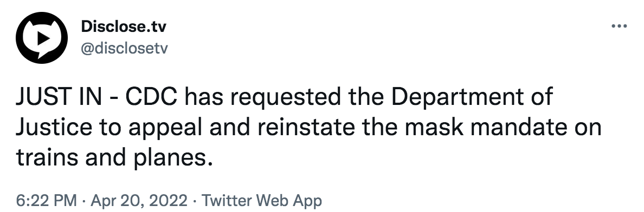Click the word "CDC" in tweet
The width and height of the screenshot is (644, 212).
pyautogui.click(x=152, y=97)
